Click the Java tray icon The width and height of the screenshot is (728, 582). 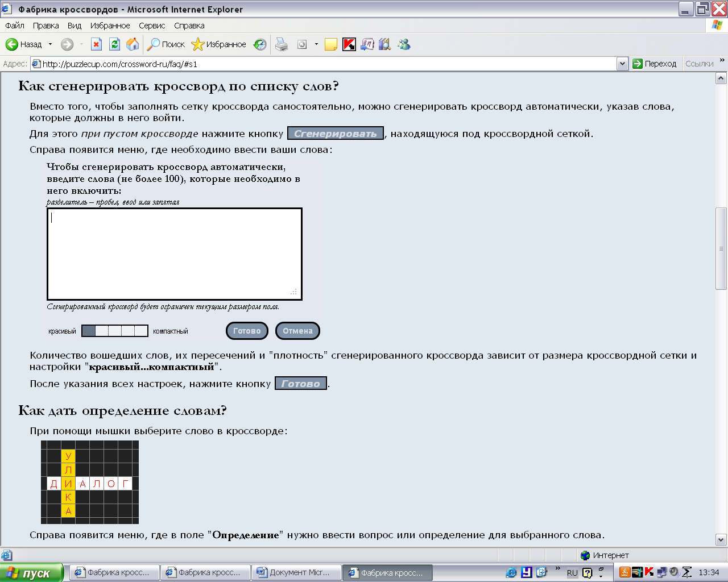pyautogui.click(x=624, y=572)
